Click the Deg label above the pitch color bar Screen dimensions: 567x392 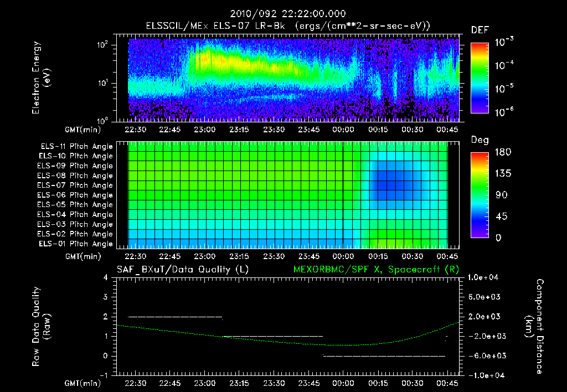[x=480, y=140]
